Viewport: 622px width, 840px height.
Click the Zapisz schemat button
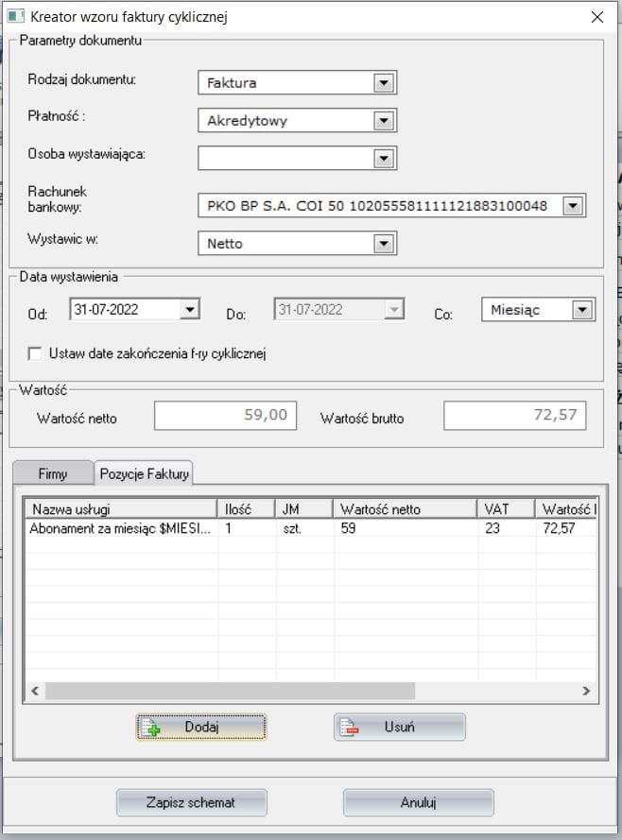pos(191,802)
